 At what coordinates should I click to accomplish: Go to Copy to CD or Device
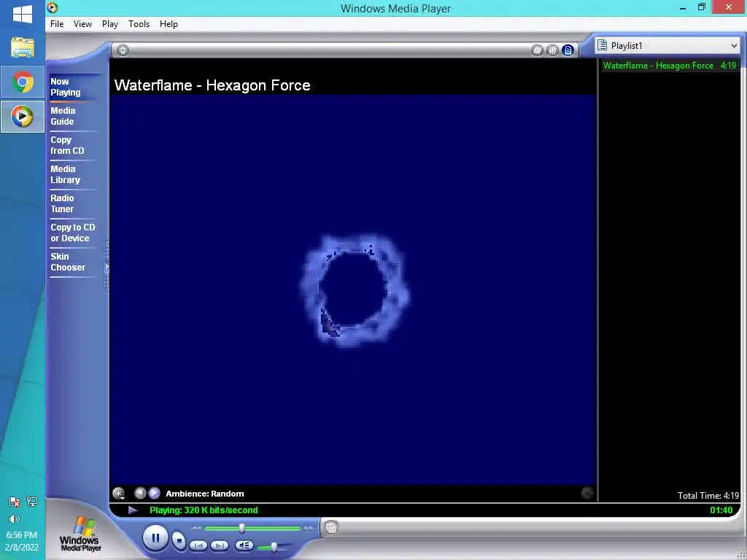[73, 233]
